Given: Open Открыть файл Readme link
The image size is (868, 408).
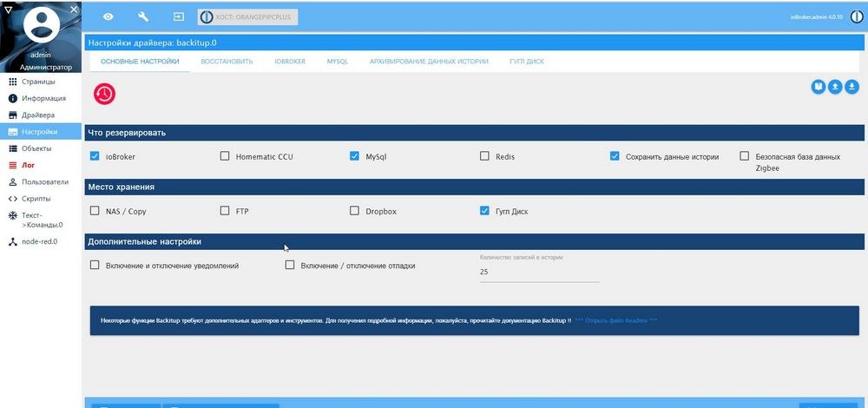Looking at the screenshot, I should [616, 320].
